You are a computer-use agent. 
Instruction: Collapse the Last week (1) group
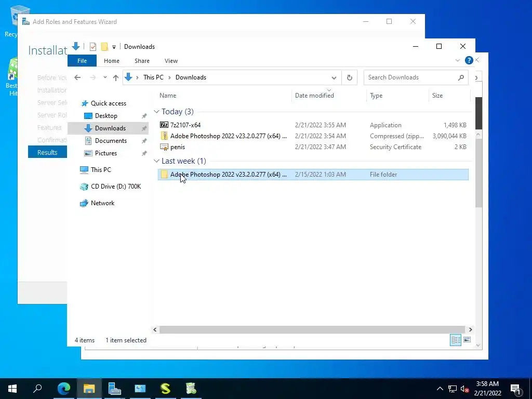click(x=156, y=161)
